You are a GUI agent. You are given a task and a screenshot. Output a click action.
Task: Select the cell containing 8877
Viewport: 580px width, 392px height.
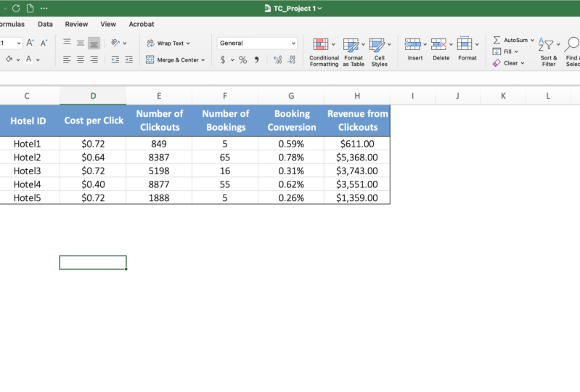point(159,184)
